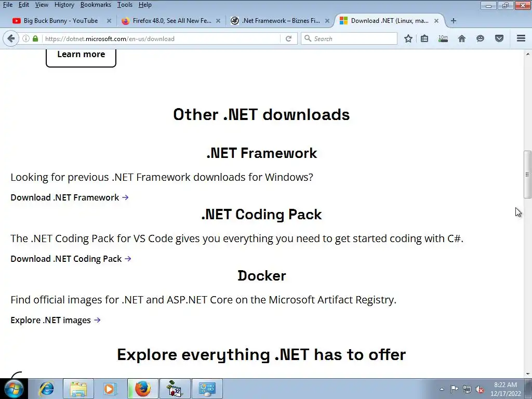Click the green padlock security icon
Screen dimensions: 532x399
[35, 38]
